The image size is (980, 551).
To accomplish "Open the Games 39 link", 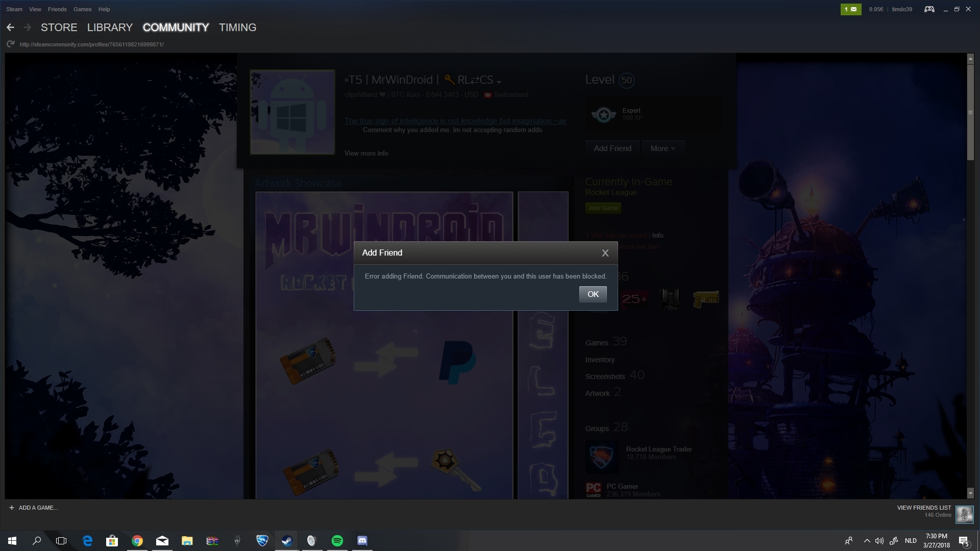I will (606, 342).
